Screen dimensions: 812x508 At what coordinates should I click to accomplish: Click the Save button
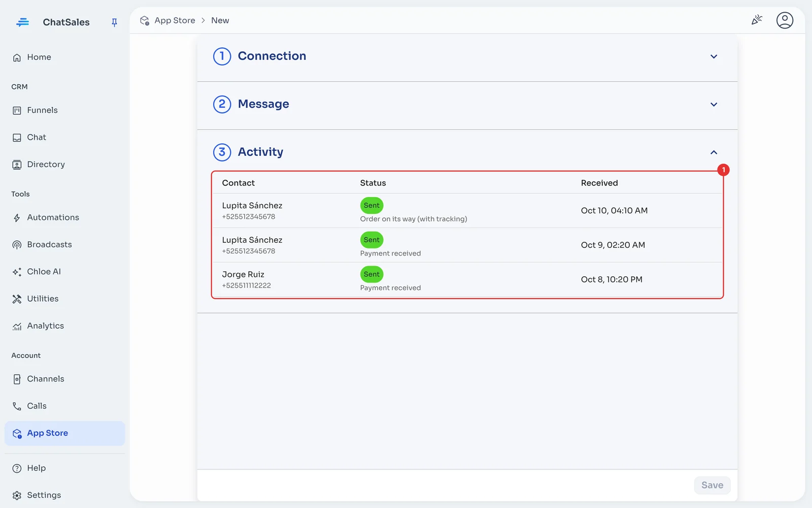[712, 485]
